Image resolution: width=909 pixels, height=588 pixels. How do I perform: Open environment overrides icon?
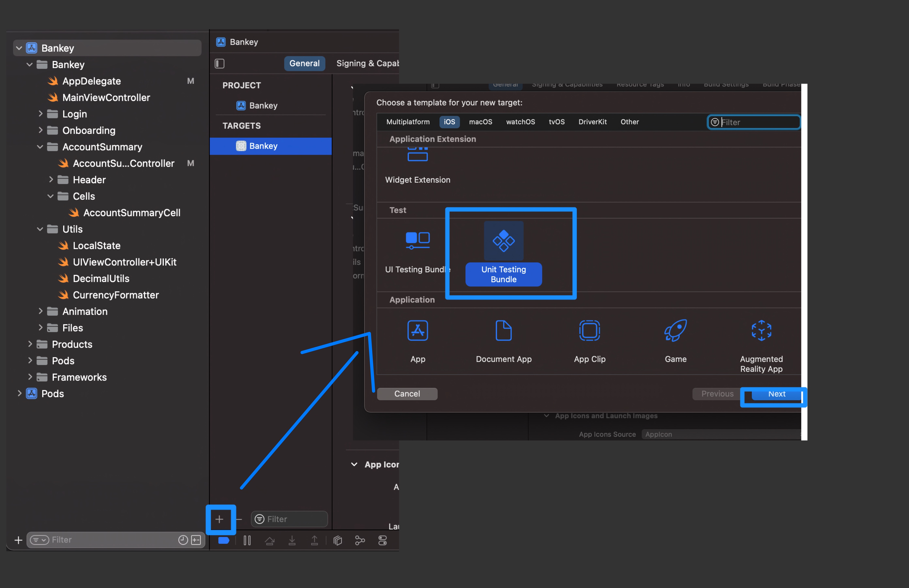[x=383, y=540]
